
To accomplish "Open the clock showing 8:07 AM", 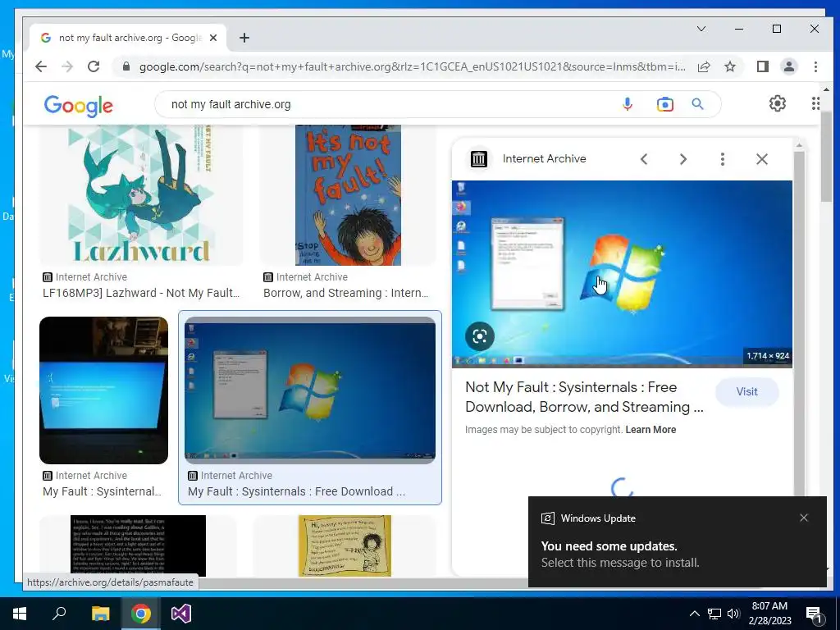I will pos(769,614).
